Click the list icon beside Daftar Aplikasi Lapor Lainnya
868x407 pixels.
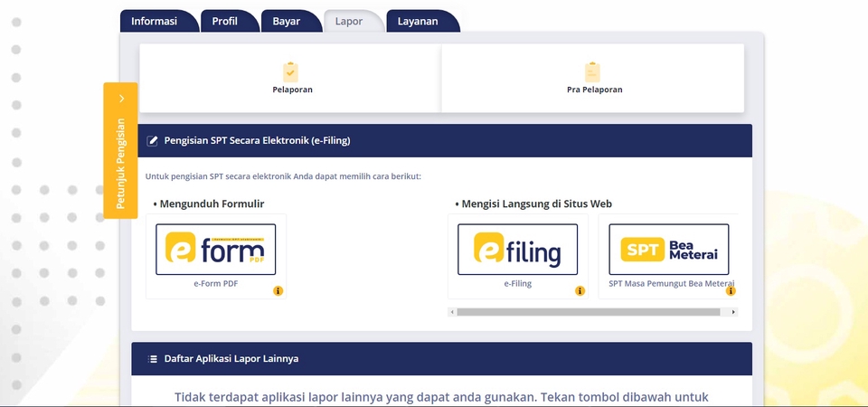point(152,359)
